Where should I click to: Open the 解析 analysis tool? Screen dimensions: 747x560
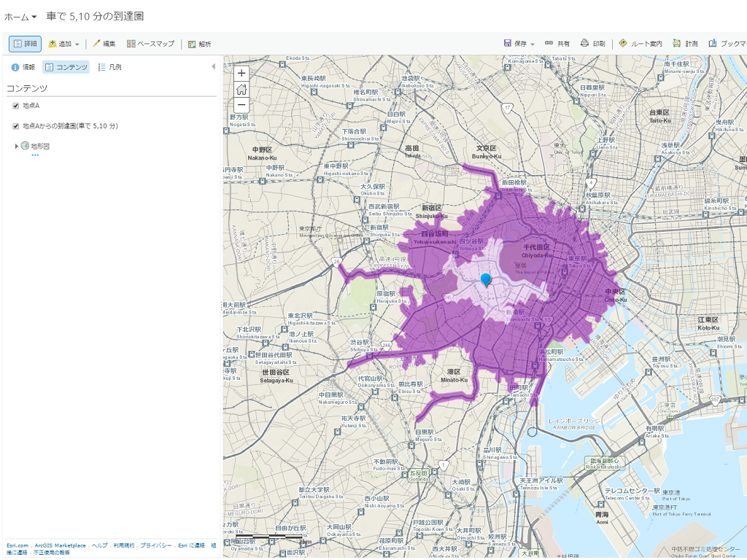tap(199, 44)
